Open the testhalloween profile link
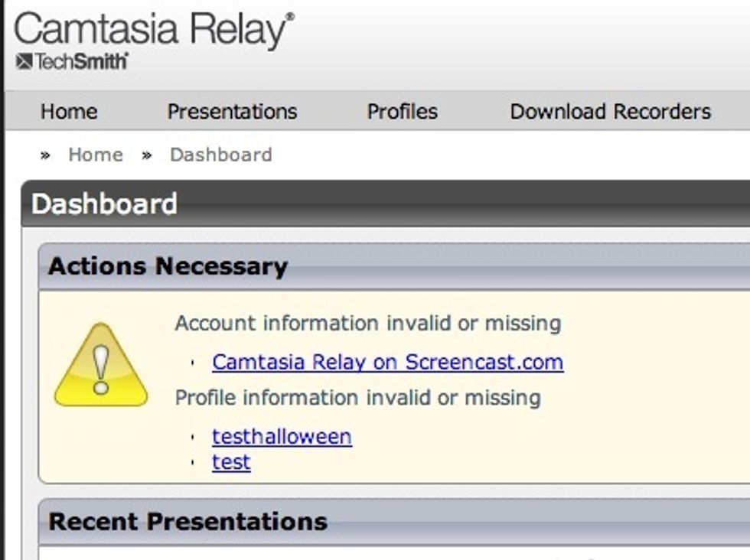Image resolution: width=750 pixels, height=560 pixels. coord(282,437)
